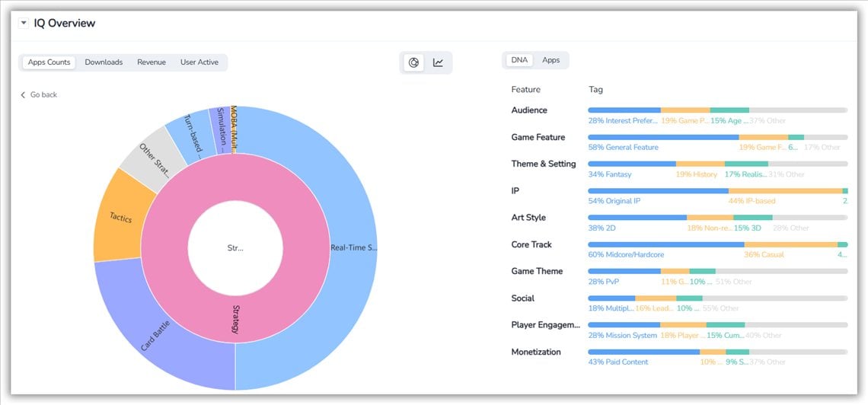Collapse the IQ Overview section arrow
Screen dimensions: 868x405
point(24,24)
